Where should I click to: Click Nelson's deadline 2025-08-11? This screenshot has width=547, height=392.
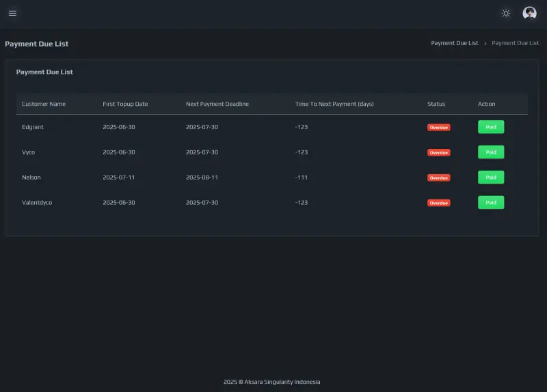pos(202,178)
